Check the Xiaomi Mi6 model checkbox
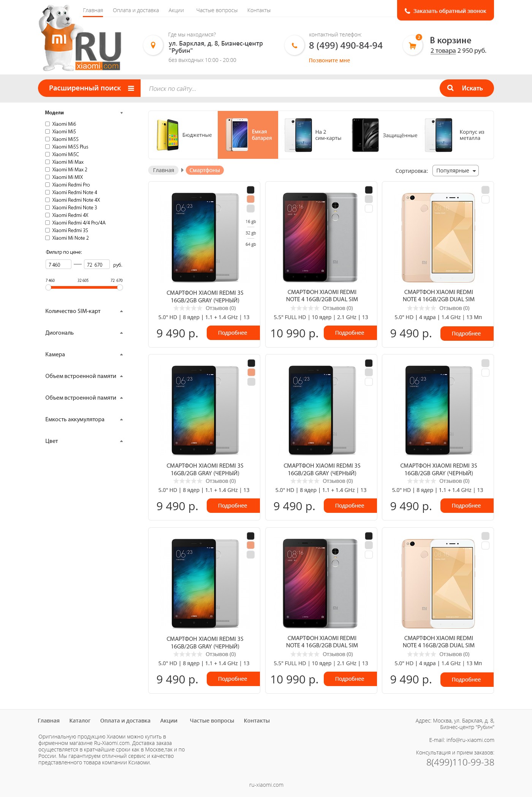Image resolution: width=532 pixels, height=797 pixels. 47,124
